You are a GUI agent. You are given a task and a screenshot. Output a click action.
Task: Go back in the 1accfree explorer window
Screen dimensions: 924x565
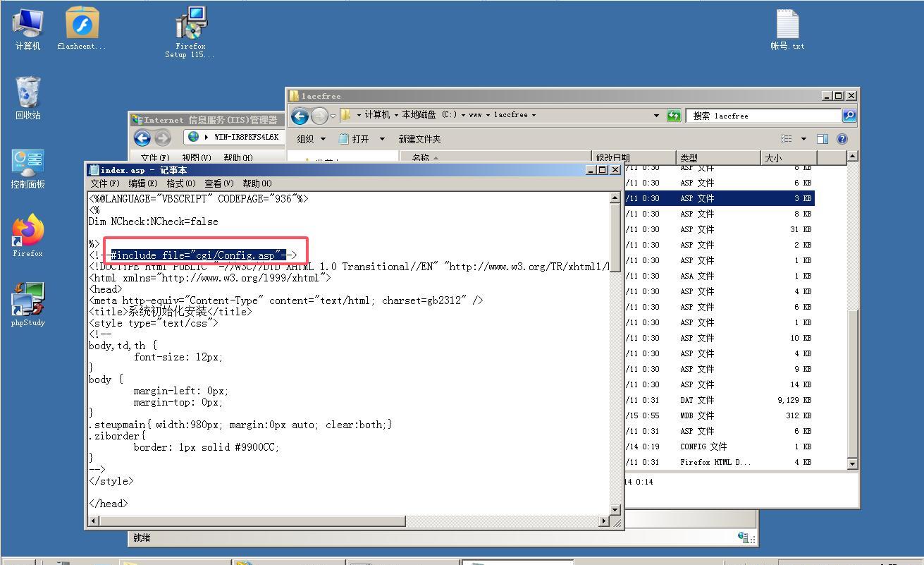[x=300, y=115]
